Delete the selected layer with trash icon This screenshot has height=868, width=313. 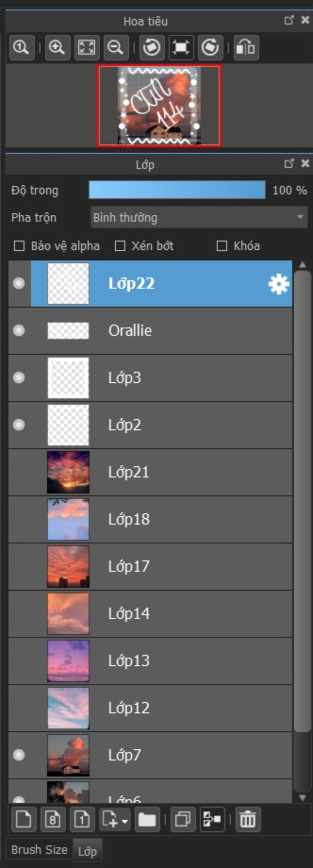click(248, 819)
